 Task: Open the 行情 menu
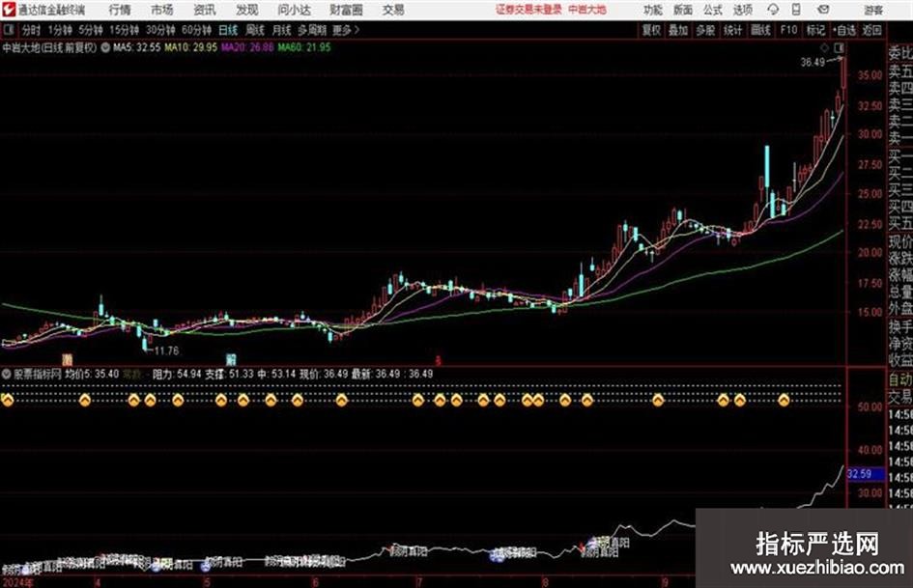[120, 10]
